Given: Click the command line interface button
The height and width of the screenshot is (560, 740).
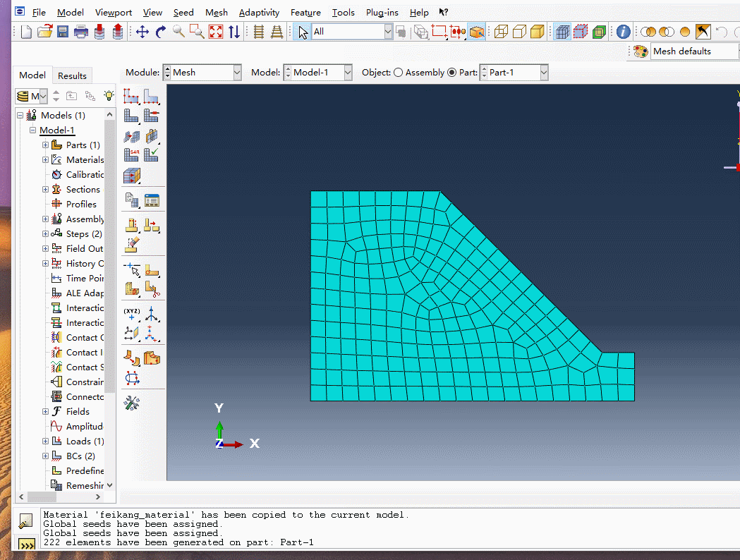Looking at the screenshot, I should [26, 544].
